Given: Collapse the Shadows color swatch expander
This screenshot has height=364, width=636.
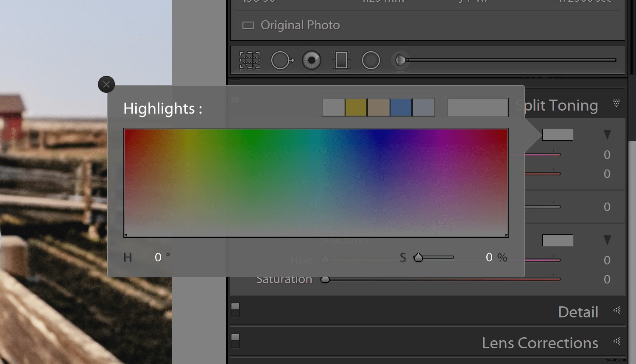Looking at the screenshot, I should [x=607, y=240].
